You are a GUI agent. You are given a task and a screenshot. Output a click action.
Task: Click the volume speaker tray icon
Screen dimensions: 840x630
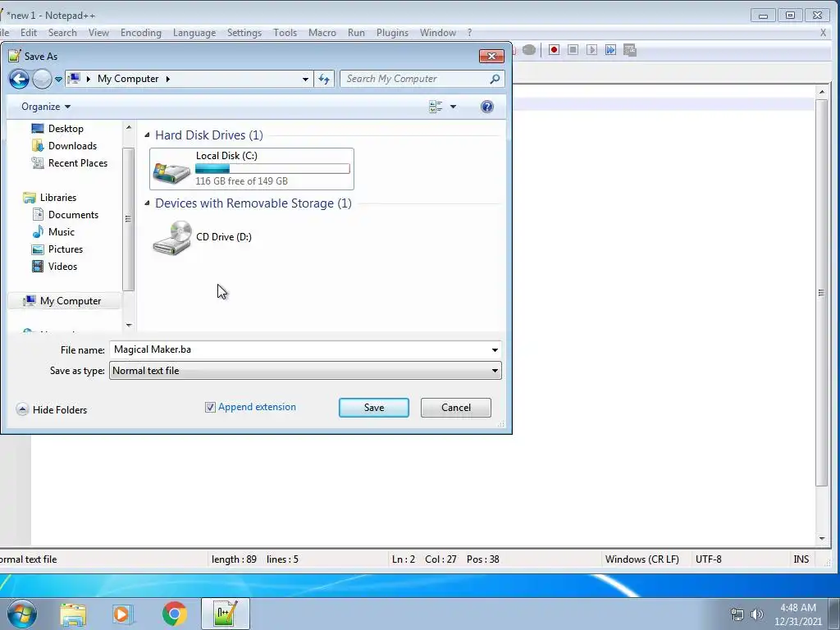(757, 614)
